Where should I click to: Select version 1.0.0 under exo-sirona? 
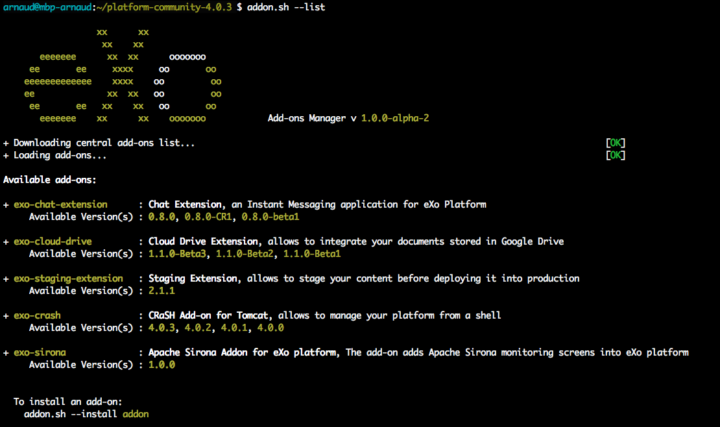click(162, 364)
